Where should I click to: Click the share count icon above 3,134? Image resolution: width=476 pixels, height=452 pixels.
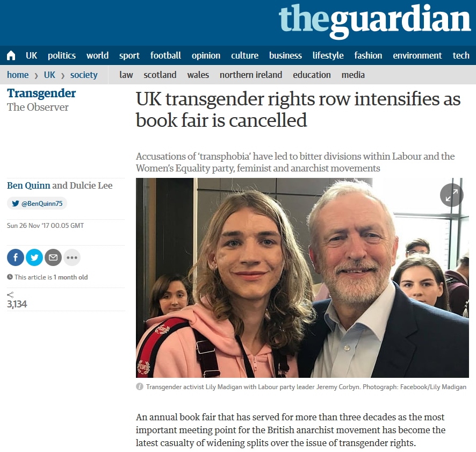tap(10, 295)
